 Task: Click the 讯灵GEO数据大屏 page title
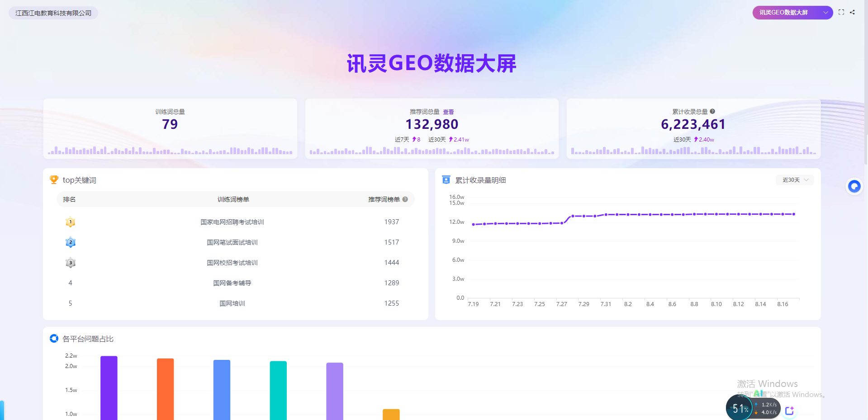432,63
